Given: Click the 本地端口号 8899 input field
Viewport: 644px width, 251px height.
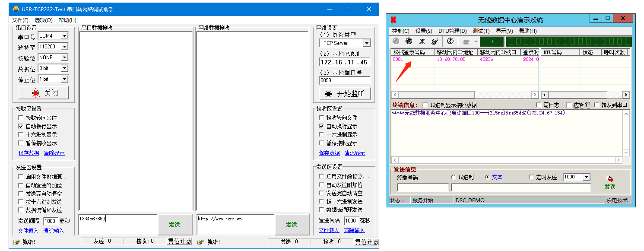Looking at the screenshot, I should point(344,80).
